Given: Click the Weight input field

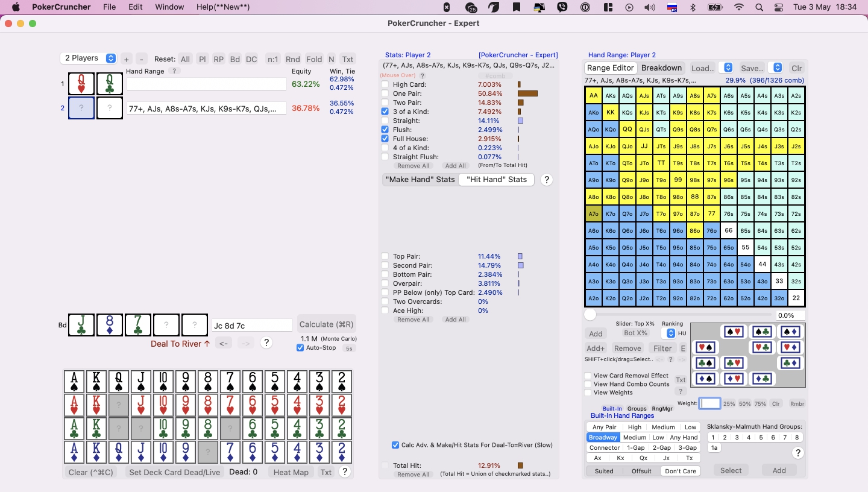Looking at the screenshot, I should click(709, 403).
